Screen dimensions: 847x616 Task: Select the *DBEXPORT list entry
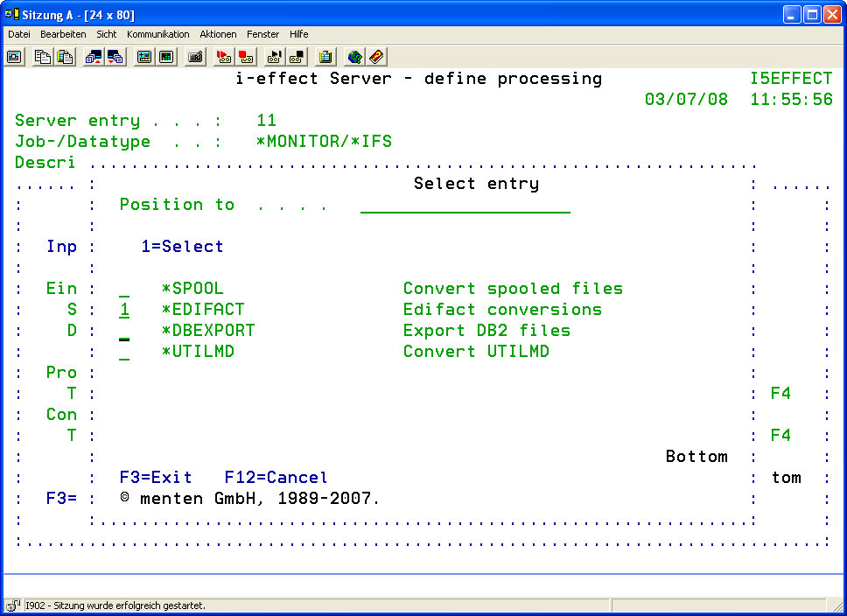[208, 331]
